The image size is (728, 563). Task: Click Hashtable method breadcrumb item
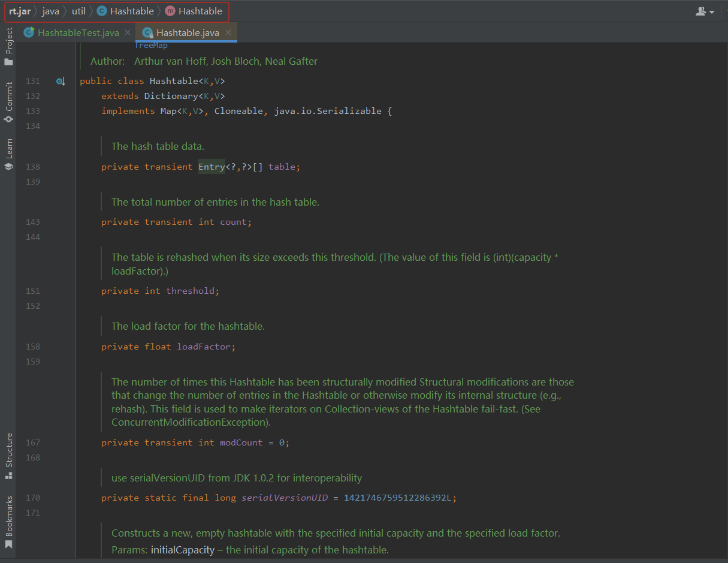(193, 11)
